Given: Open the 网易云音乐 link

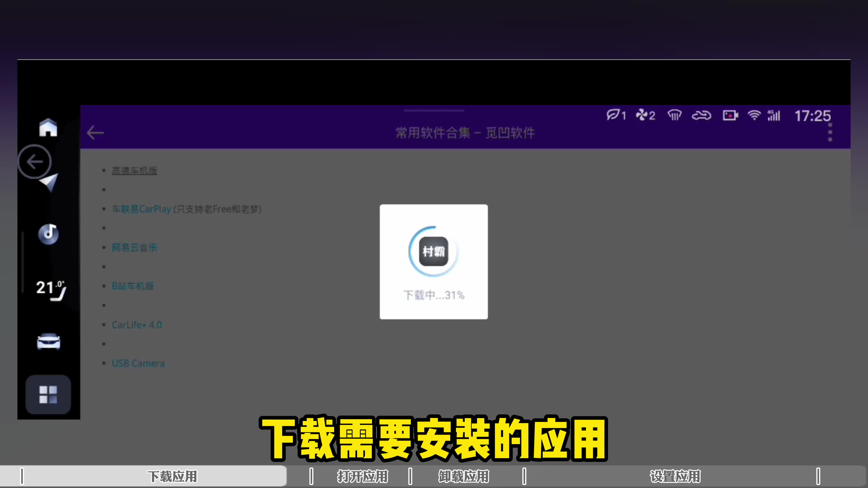Looking at the screenshot, I should 134,248.
